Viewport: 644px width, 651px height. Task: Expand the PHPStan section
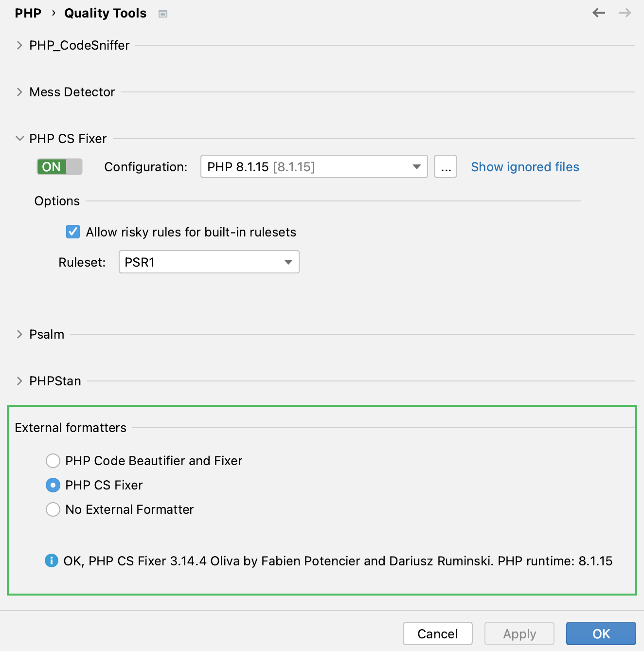[x=19, y=381]
